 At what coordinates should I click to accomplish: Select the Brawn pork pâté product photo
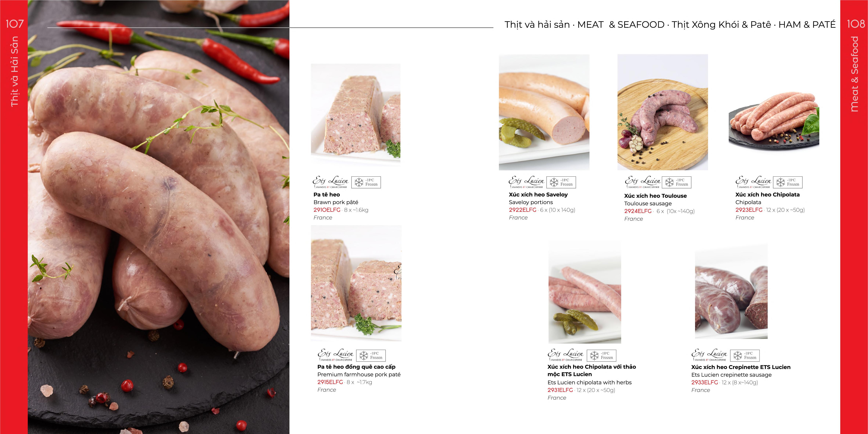(x=356, y=115)
